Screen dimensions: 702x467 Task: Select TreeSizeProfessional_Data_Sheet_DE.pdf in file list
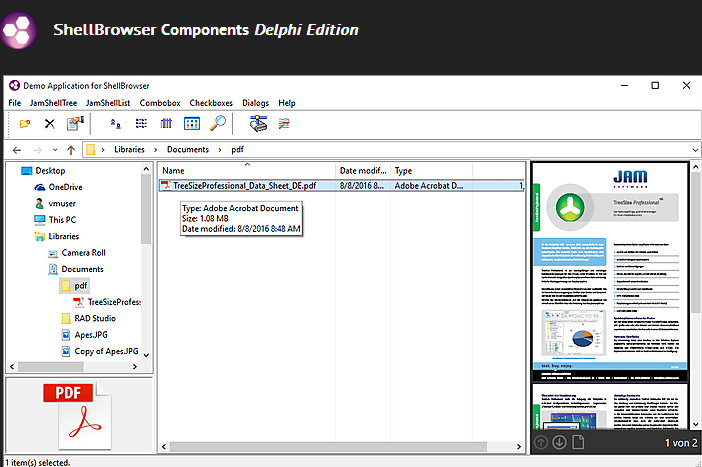coord(244,186)
